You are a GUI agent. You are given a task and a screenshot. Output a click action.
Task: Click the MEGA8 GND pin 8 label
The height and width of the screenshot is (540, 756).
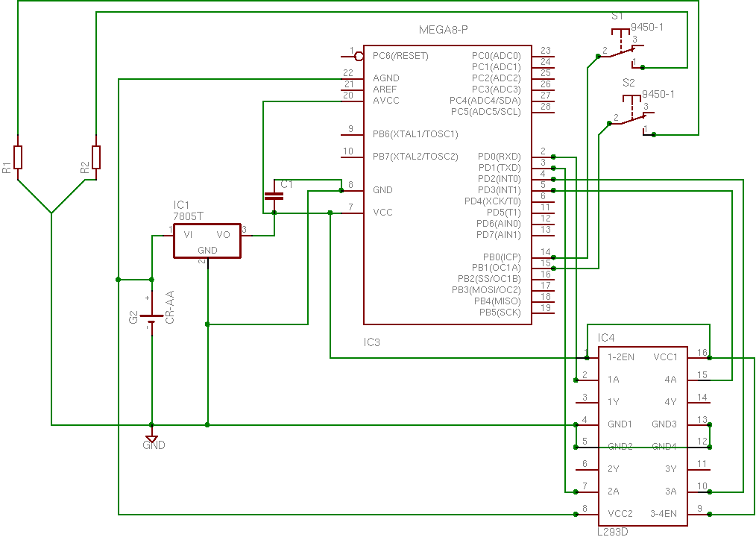coord(382,190)
